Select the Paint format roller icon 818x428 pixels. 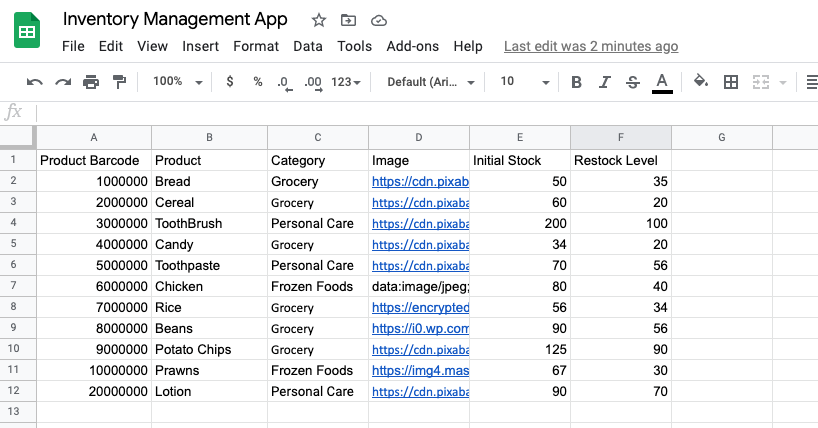(119, 82)
